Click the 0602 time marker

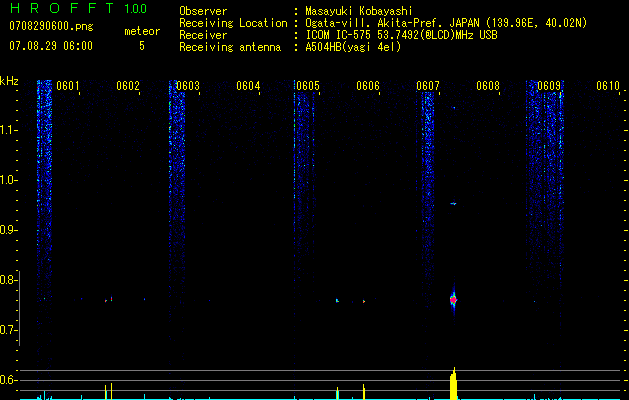click(x=128, y=86)
